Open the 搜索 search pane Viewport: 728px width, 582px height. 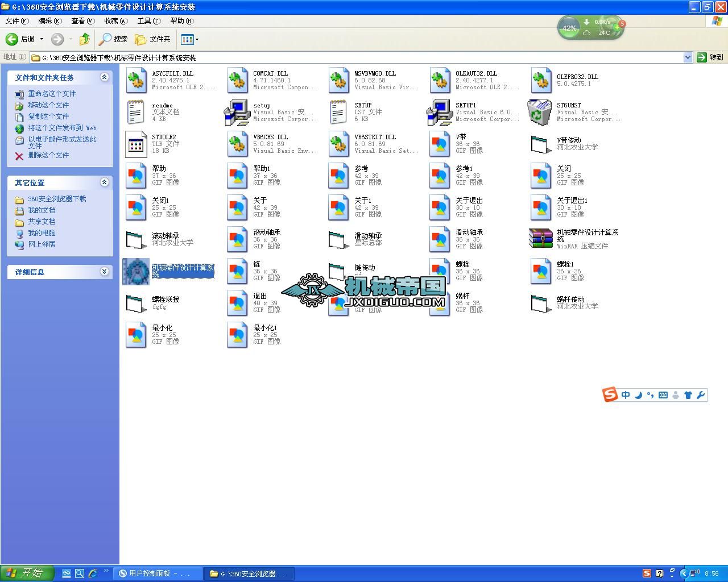click(113, 39)
